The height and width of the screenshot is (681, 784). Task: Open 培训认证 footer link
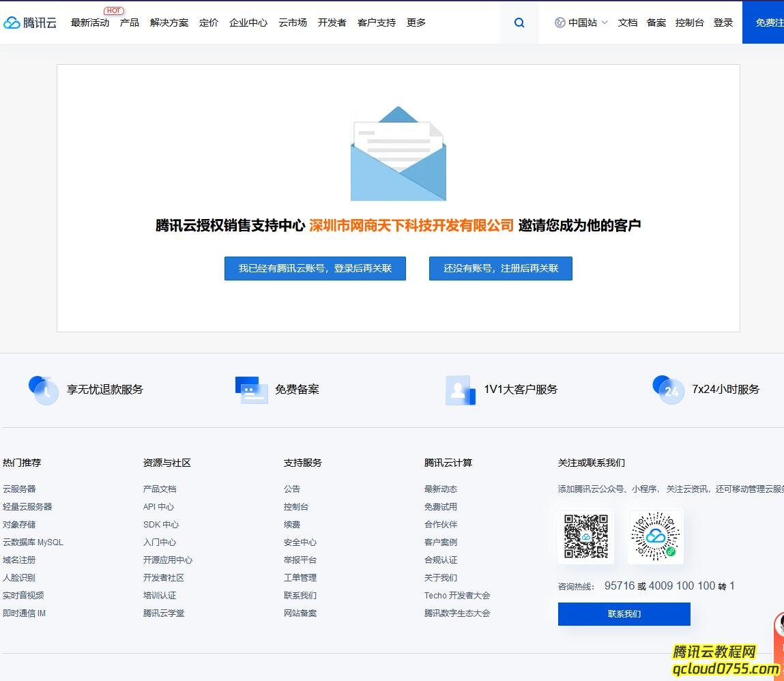pos(160,596)
